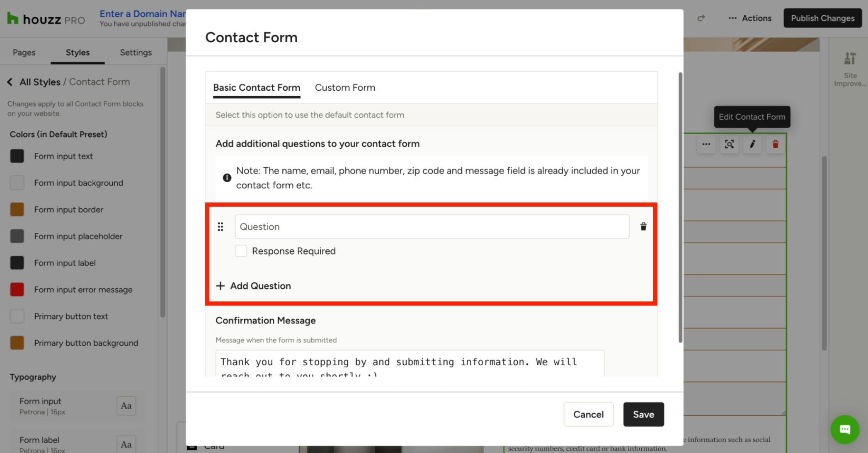Click Add Question

point(253,286)
